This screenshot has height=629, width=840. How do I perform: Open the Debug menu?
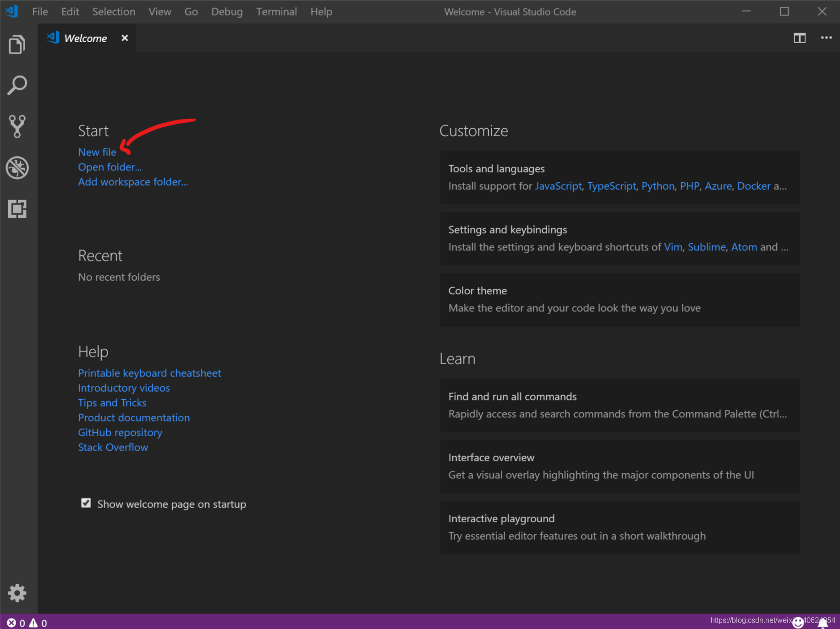coord(227,11)
